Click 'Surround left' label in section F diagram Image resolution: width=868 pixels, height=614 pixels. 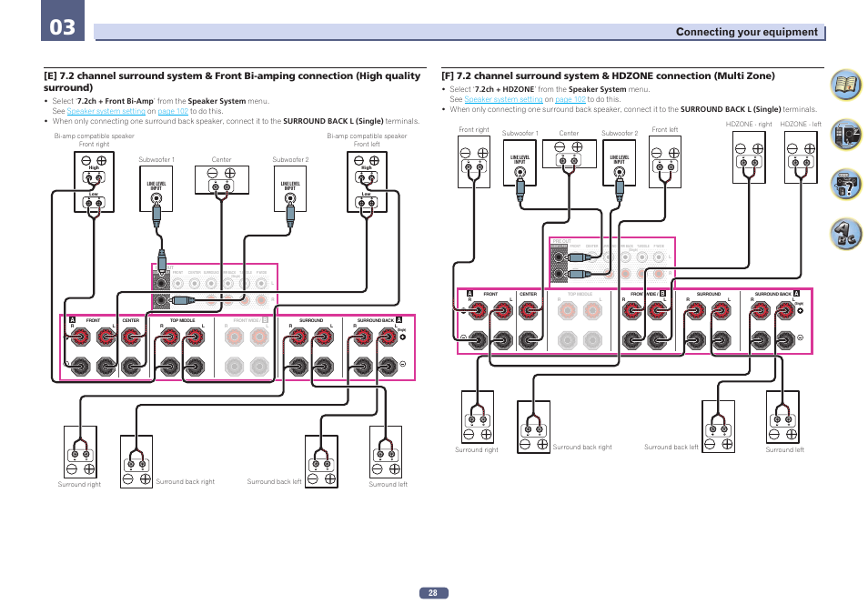point(784,450)
